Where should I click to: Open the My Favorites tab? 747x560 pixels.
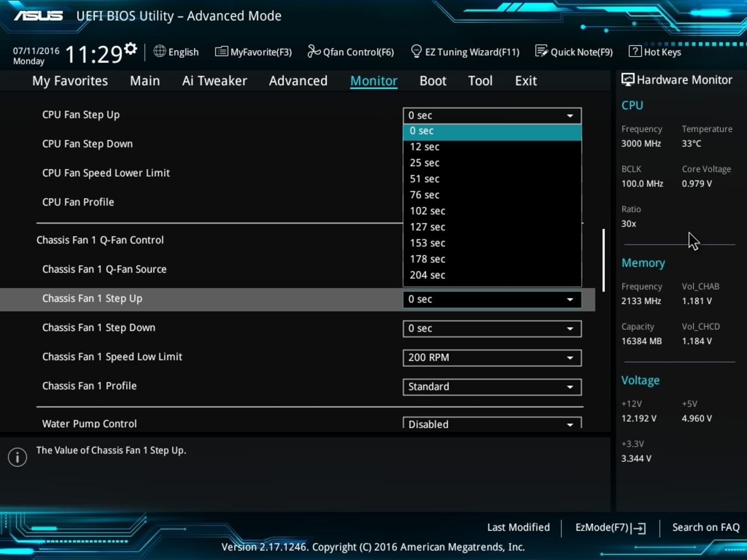tap(70, 81)
